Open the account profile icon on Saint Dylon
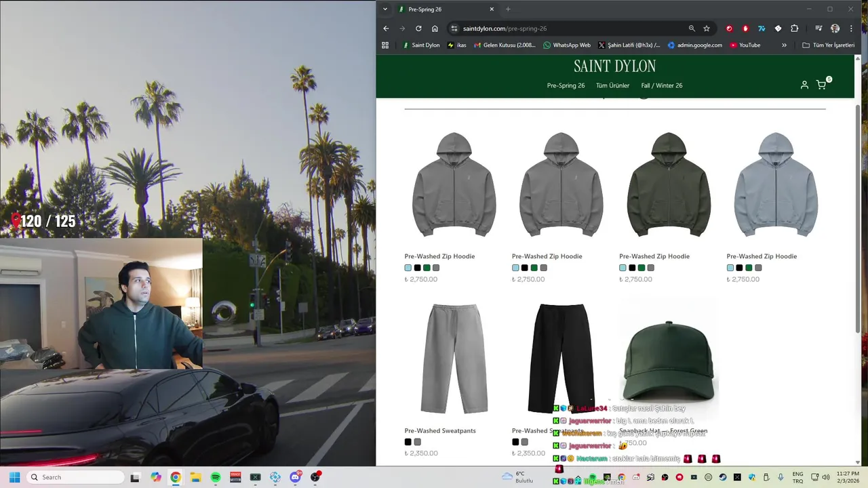868x488 pixels. (x=804, y=85)
